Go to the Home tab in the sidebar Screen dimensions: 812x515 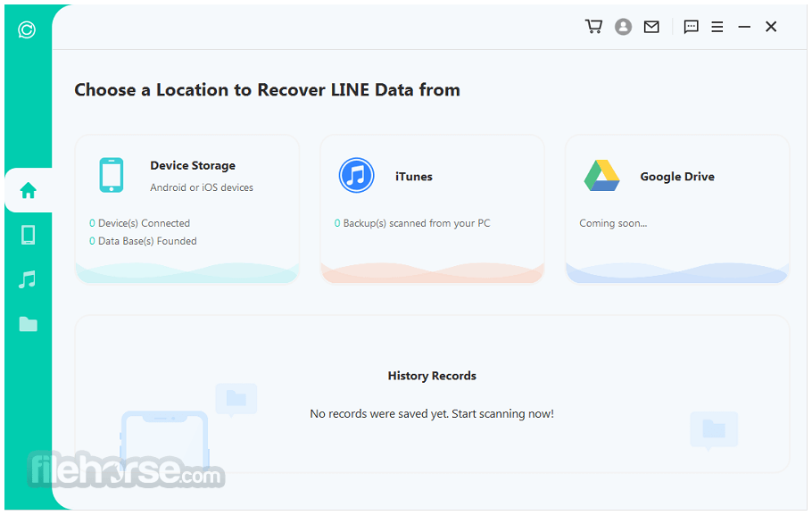[29, 191]
